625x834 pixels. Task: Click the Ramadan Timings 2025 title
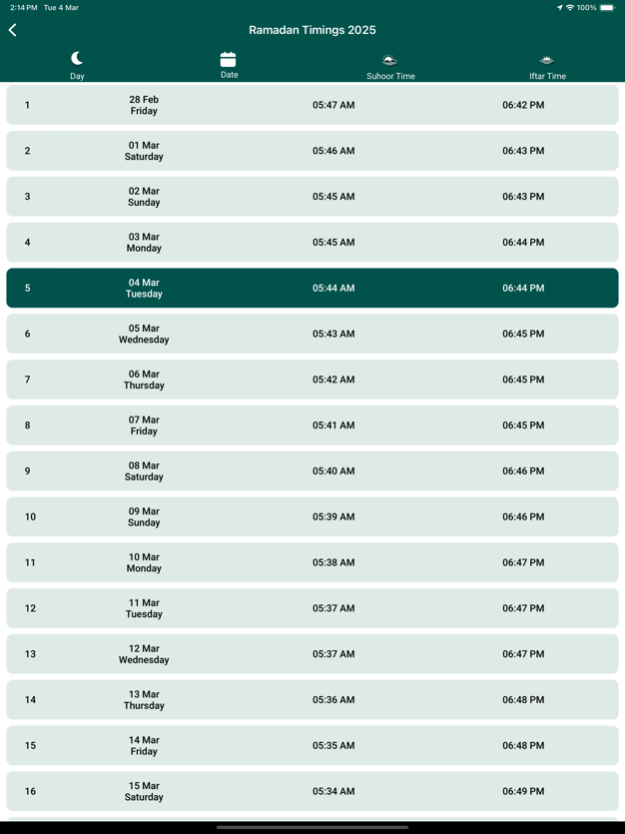(x=312, y=30)
